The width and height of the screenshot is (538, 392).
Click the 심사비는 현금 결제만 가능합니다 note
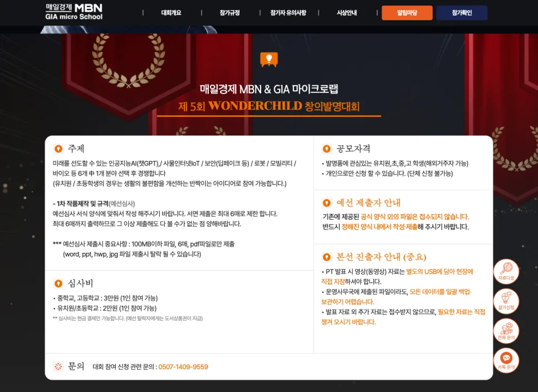pos(128,318)
